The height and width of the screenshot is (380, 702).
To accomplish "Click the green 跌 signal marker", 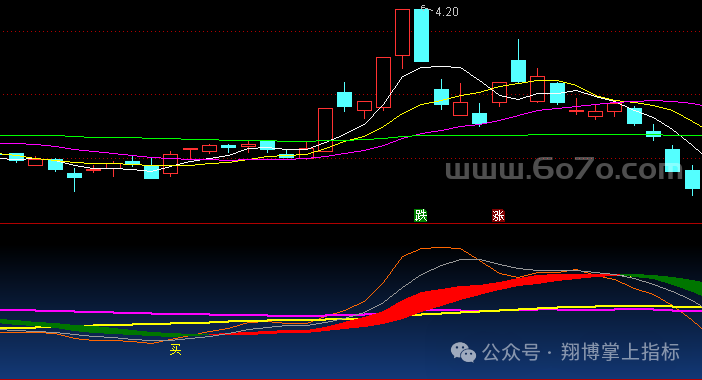I will coord(420,216).
